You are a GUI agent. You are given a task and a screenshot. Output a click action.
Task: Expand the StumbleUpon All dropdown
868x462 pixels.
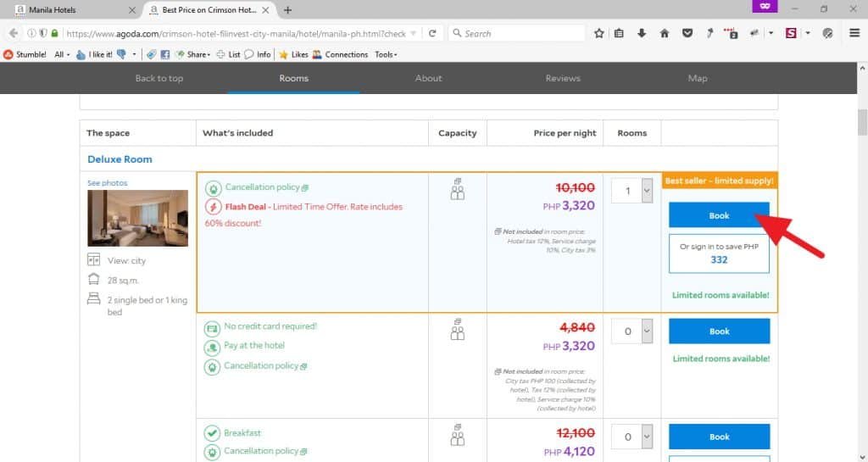(x=61, y=54)
